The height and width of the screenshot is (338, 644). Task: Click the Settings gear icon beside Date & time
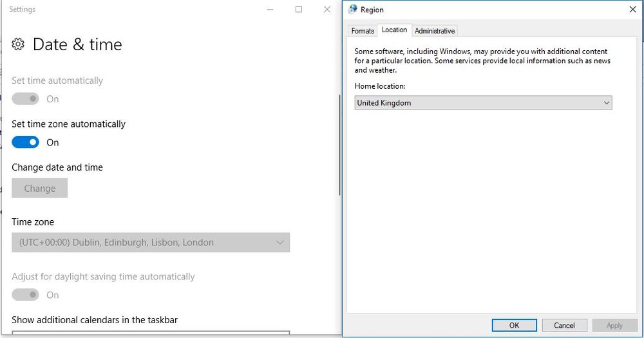coord(17,44)
